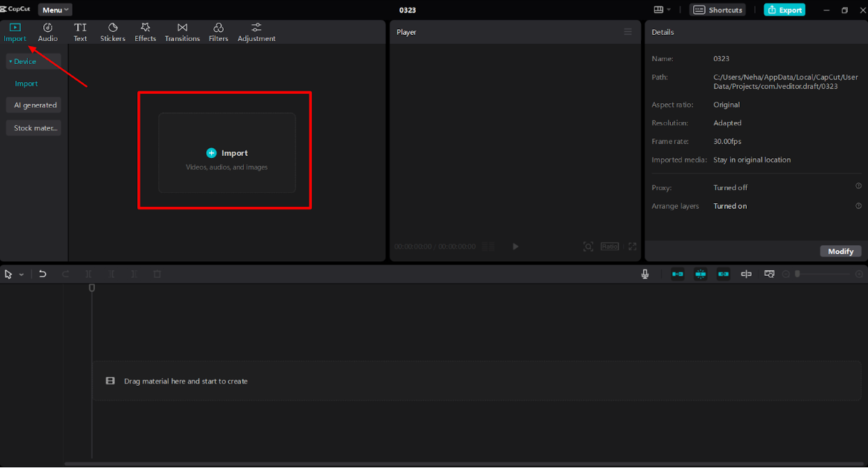Click the project title 0323 in title bar
Viewport: 868px width, 468px height.
coord(408,10)
